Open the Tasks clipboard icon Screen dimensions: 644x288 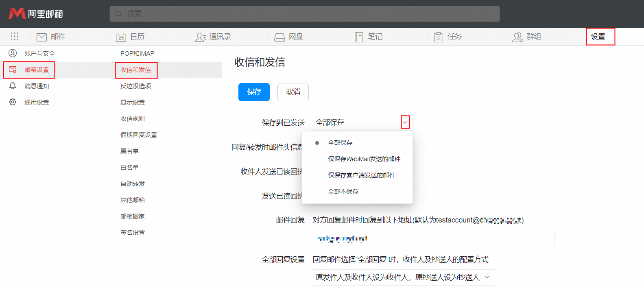coord(438,37)
